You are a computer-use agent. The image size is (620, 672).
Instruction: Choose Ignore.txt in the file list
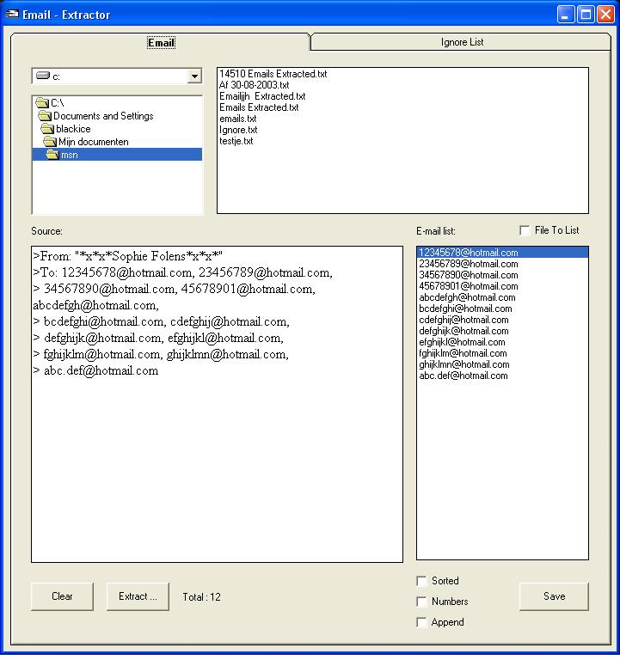[238, 130]
